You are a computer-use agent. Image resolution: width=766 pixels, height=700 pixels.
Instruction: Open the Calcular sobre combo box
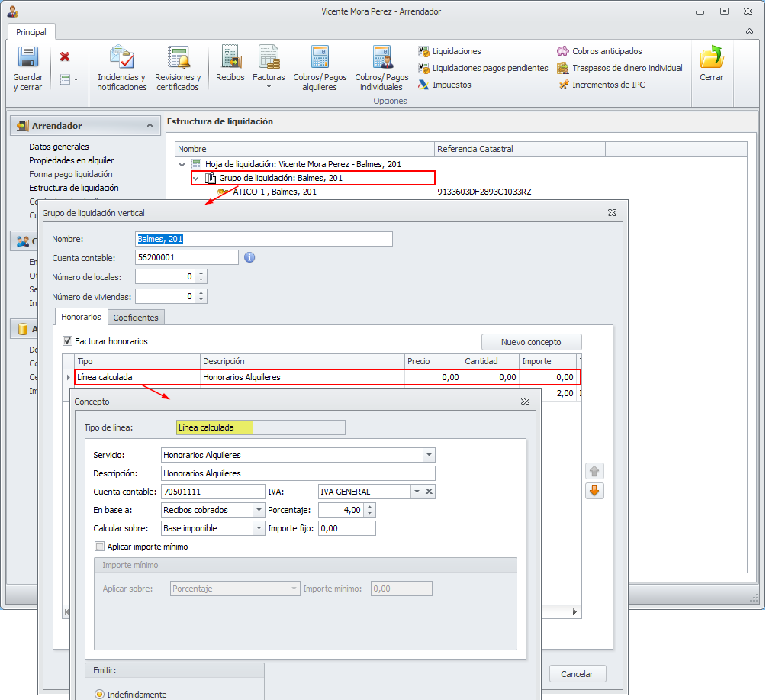[258, 528]
